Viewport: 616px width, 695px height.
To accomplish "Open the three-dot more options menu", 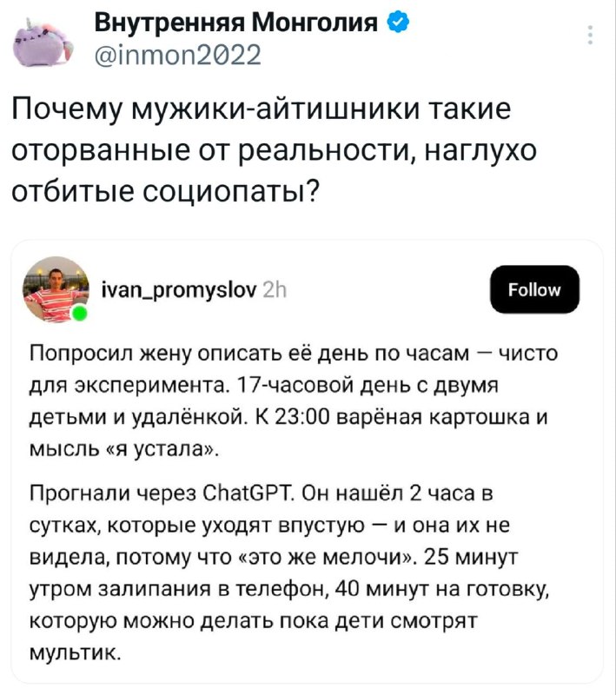I will [591, 35].
